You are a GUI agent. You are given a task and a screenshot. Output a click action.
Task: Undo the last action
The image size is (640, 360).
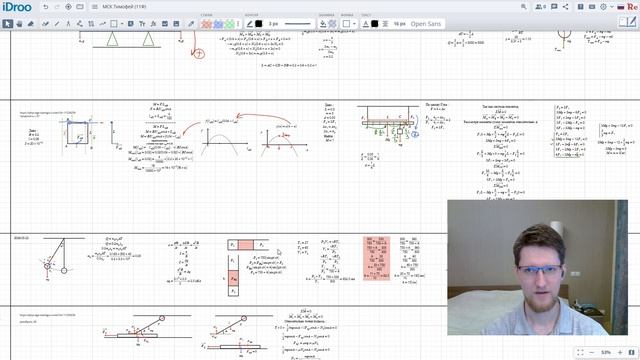46,7
